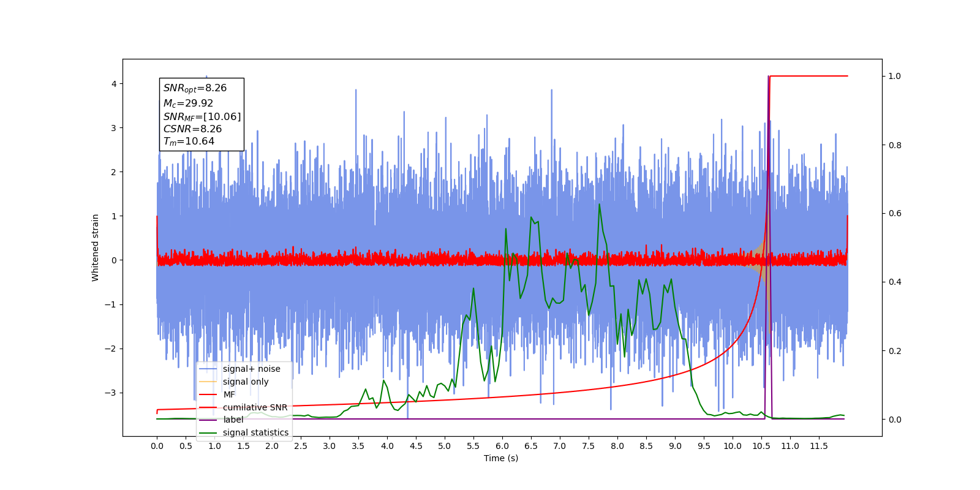
Task: Select the "signal statistics" legend label
Action: pos(255,432)
